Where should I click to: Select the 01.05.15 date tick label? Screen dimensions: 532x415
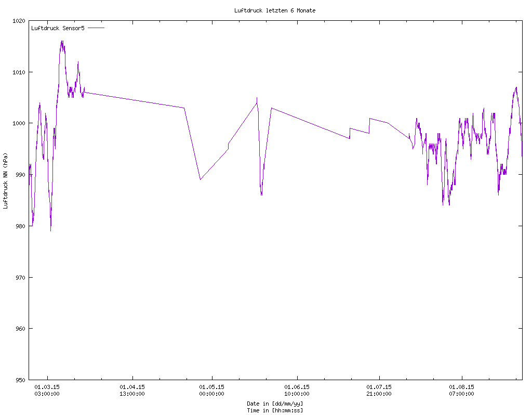click(x=212, y=387)
